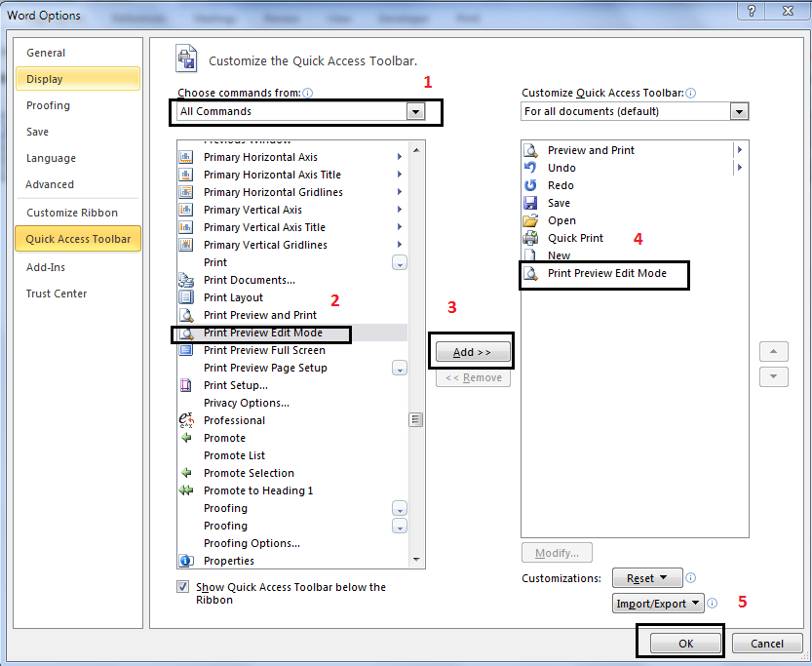Click the Help question mark button
Image resolution: width=812 pixels, height=666 pixels.
(x=752, y=11)
